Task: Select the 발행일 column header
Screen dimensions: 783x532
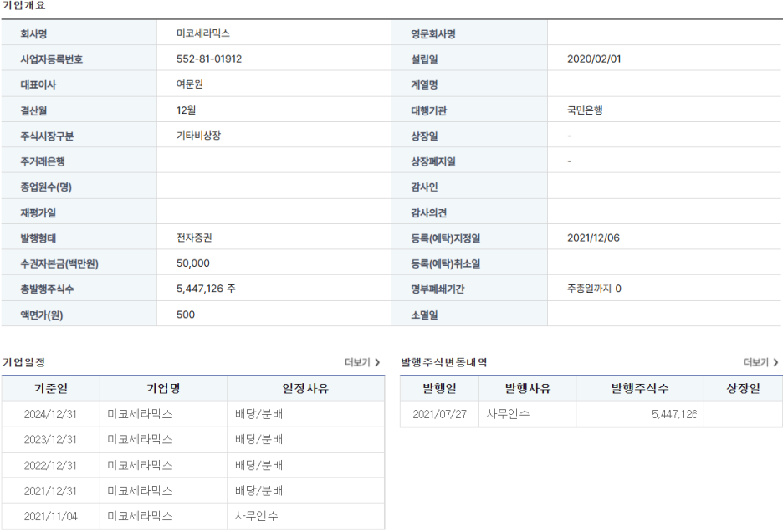Action: [x=439, y=388]
